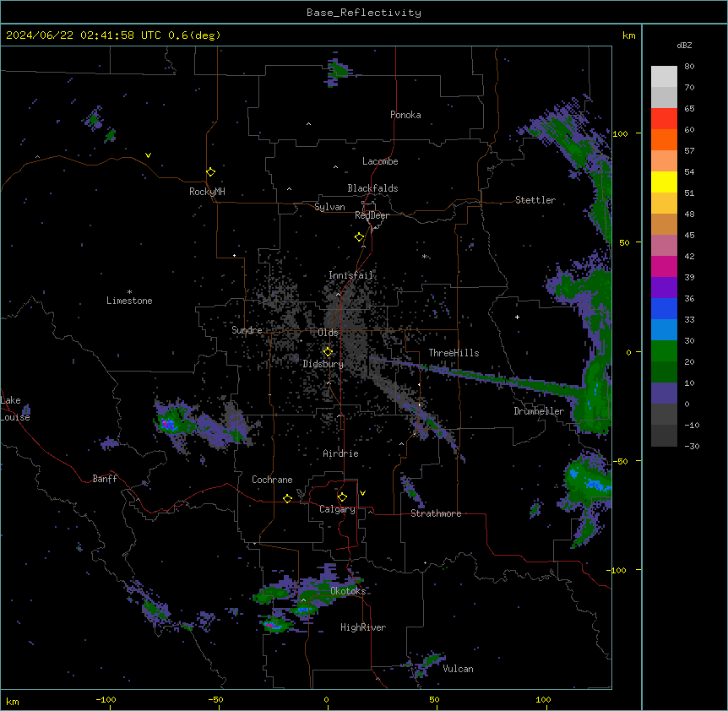Screen dimensions: 728x711
Task: Click the yellow diamond marker south of RedDeer
Action: point(360,237)
